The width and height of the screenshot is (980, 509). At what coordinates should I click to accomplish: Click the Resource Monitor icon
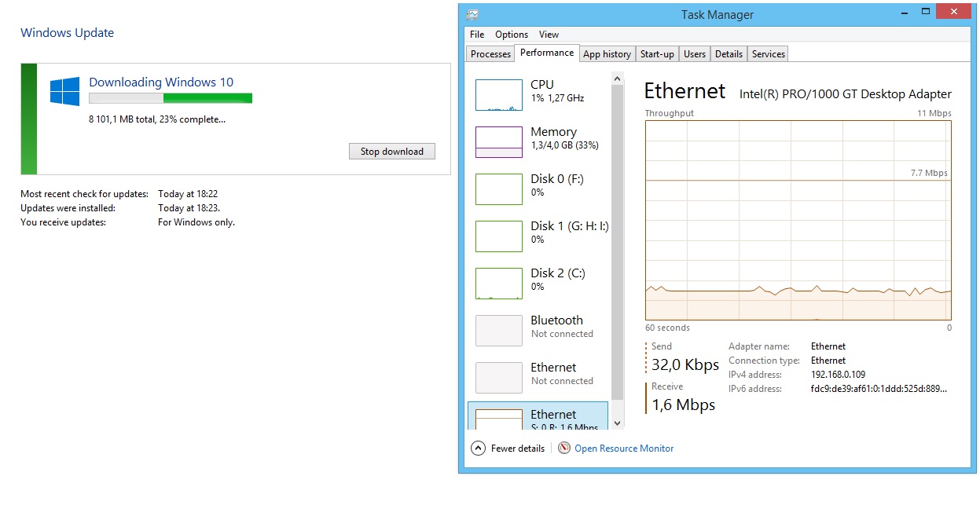564,449
